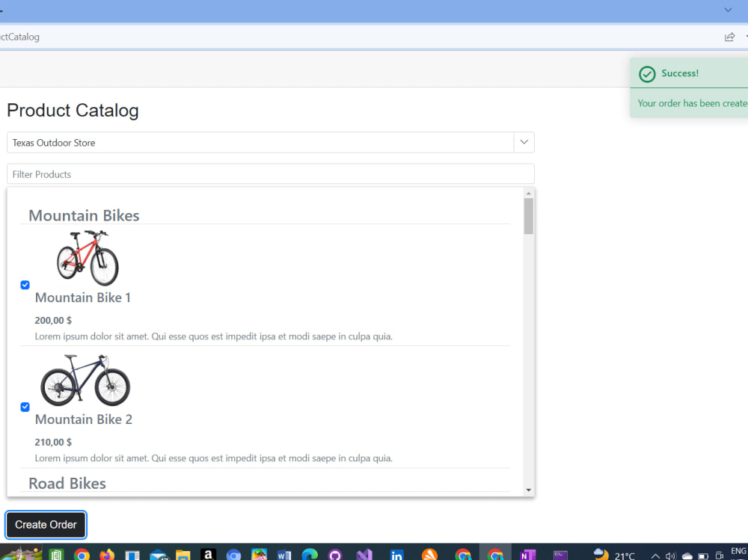Click the Mountain Bikes category heading
Viewport: 748px width, 560px height.
click(84, 215)
